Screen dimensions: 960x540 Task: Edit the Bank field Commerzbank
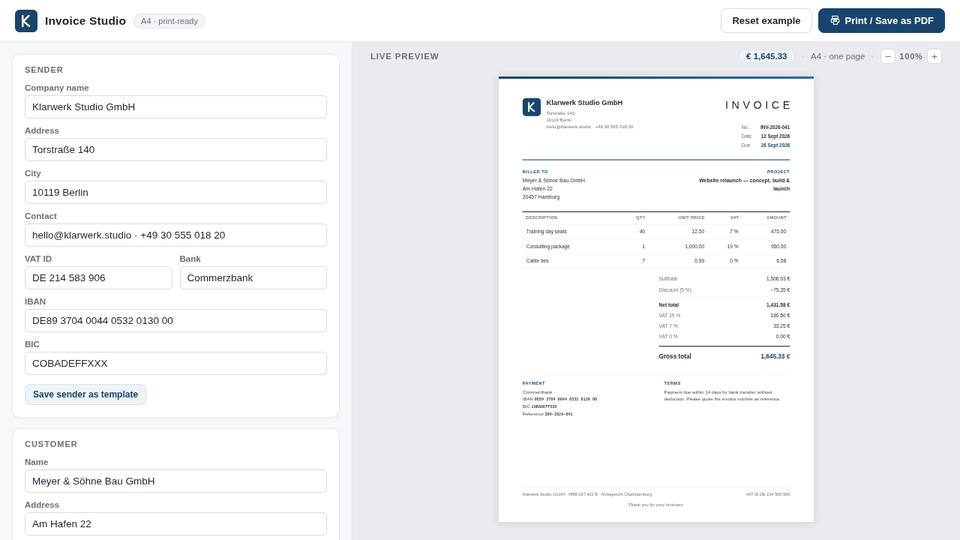[x=253, y=278]
